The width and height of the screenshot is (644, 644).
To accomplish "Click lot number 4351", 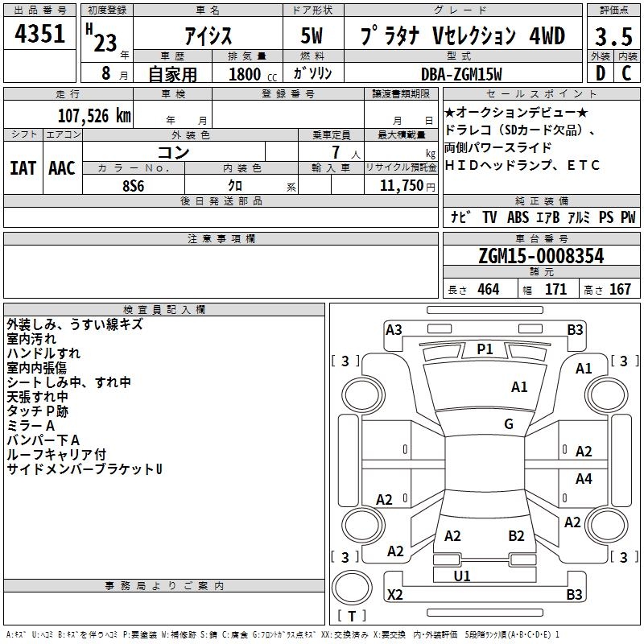I will (39, 34).
